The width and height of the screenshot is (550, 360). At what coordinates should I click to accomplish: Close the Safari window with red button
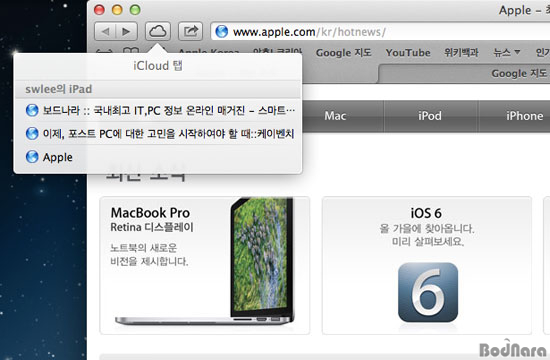tap(99, 9)
